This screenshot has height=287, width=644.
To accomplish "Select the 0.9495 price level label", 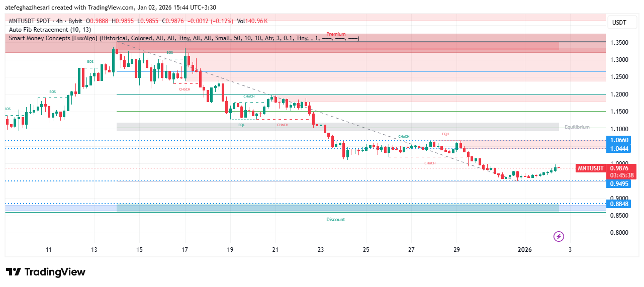I will [x=619, y=184].
